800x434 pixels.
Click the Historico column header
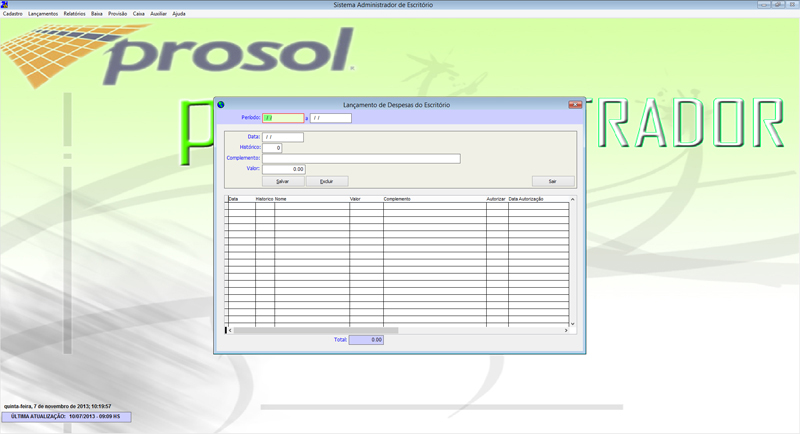click(x=265, y=199)
